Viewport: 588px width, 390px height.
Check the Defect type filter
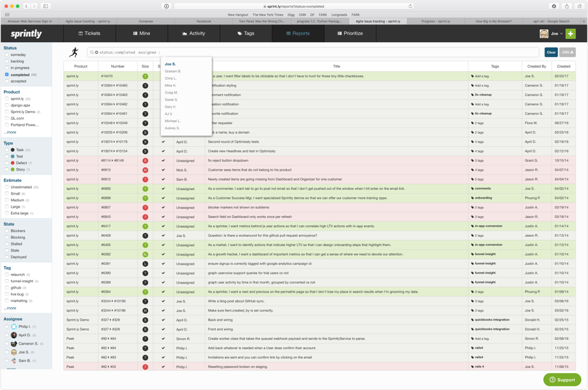click(x=7, y=163)
